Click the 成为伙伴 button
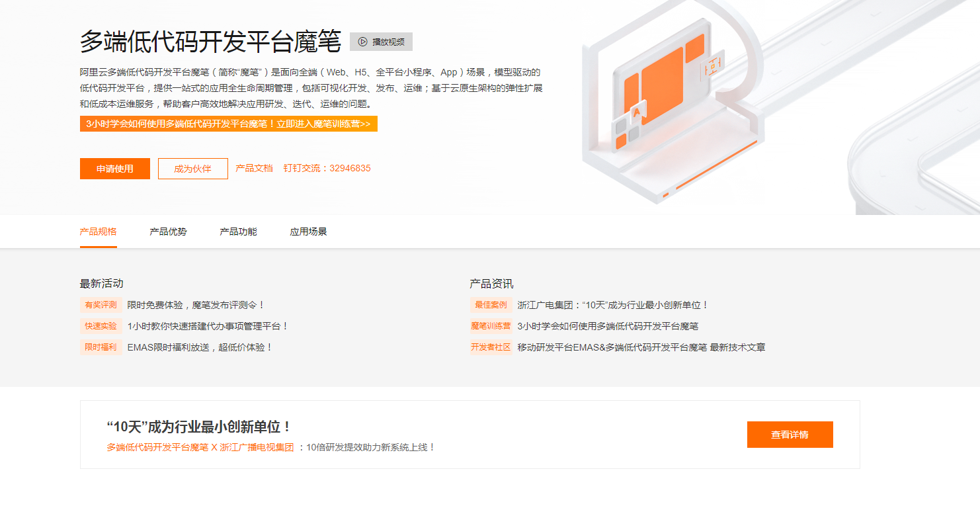The width and height of the screenshot is (980, 510). pos(192,169)
